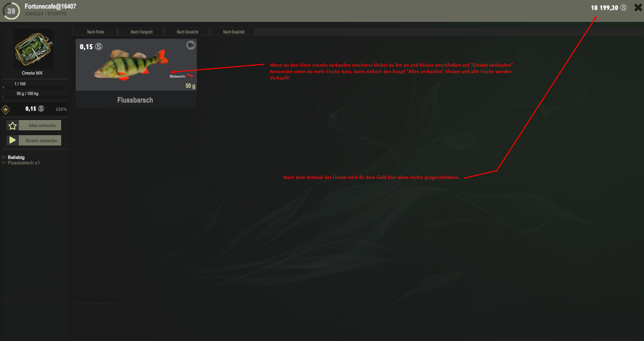This screenshot has width=644, height=341.
Task: Click the fish count capacity bar
Action: coord(35,88)
